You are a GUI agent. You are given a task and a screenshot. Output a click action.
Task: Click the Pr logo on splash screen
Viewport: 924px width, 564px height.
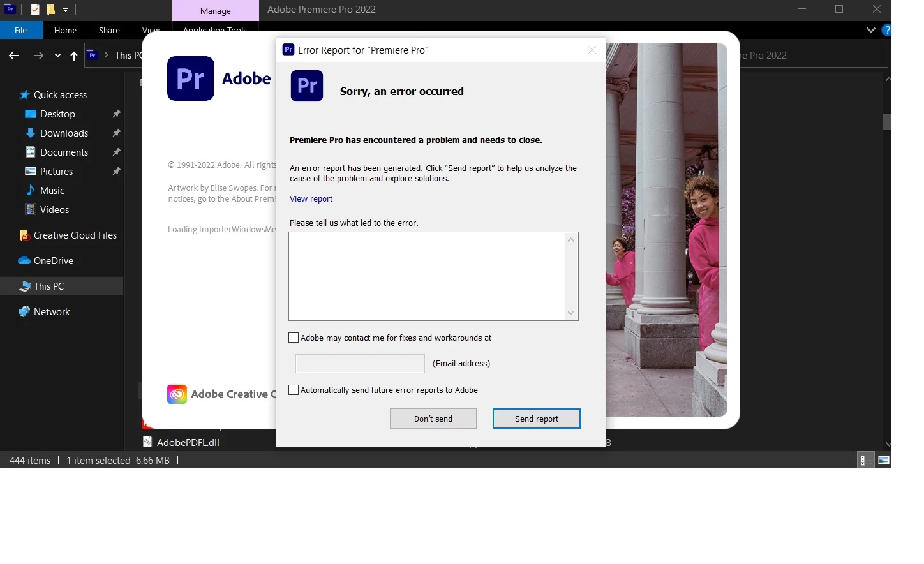click(x=190, y=78)
